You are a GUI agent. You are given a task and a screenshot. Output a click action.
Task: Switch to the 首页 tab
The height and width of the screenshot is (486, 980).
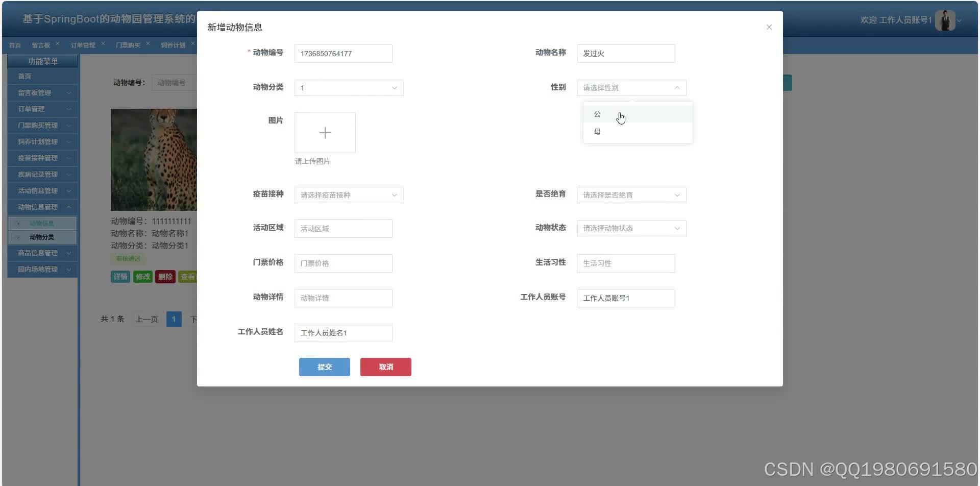(x=14, y=45)
